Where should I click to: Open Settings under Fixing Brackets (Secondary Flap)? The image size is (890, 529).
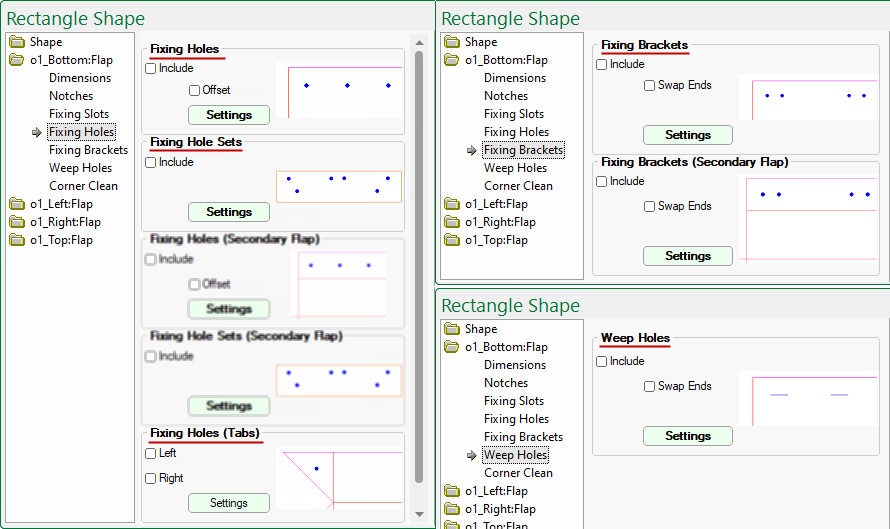point(688,256)
